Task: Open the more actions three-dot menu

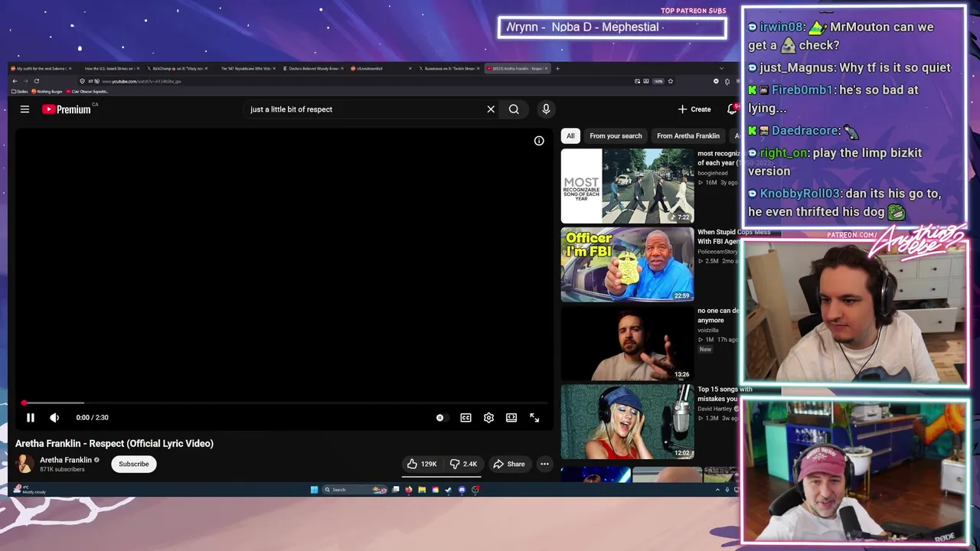Action: click(544, 464)
